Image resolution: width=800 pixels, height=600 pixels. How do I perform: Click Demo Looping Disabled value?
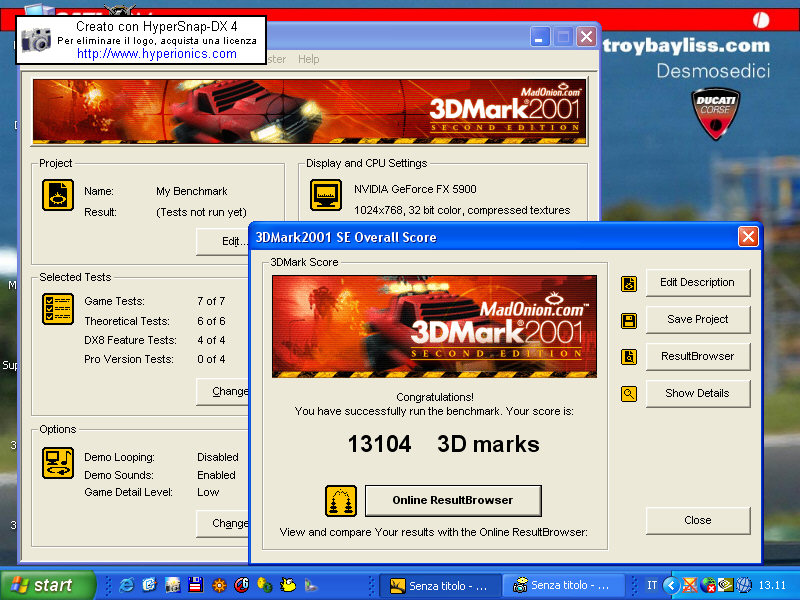point(218,457)
